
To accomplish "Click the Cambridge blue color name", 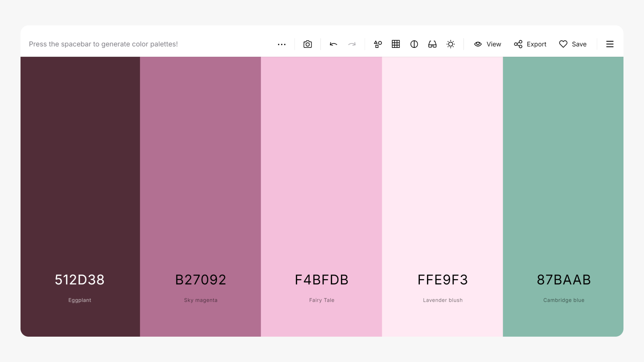I will click(x=563, y=300).
